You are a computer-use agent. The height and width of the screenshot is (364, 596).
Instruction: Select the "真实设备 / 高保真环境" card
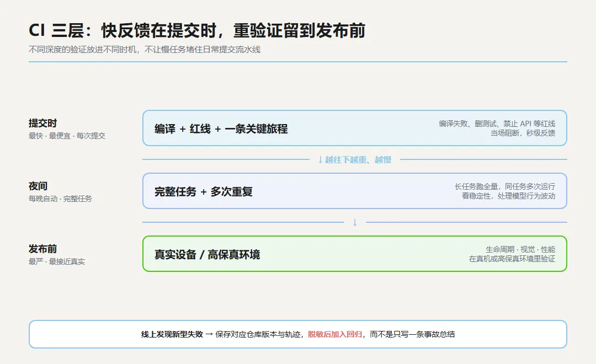pyautogui.click(x=355, y=254)
